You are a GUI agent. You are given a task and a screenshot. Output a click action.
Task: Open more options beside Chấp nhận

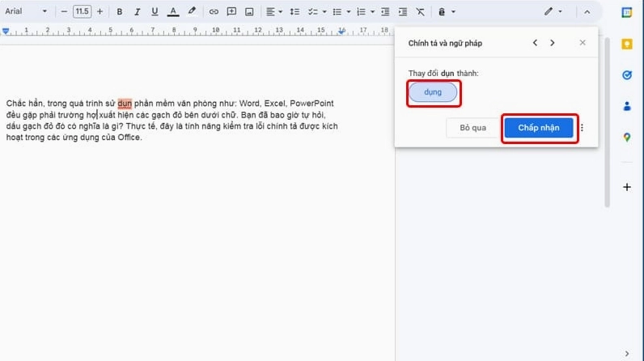click(582, 128)
